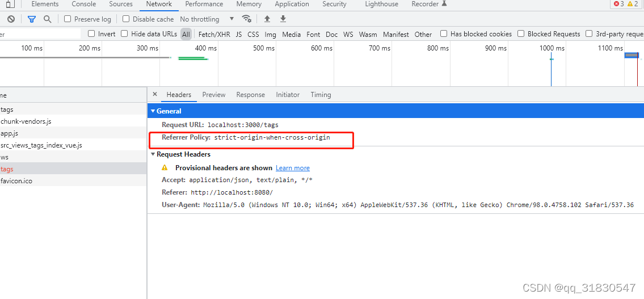Go to the Memory panel
Image resolution: width=644 pixels, height=299 pixels.
click(249, 4)
